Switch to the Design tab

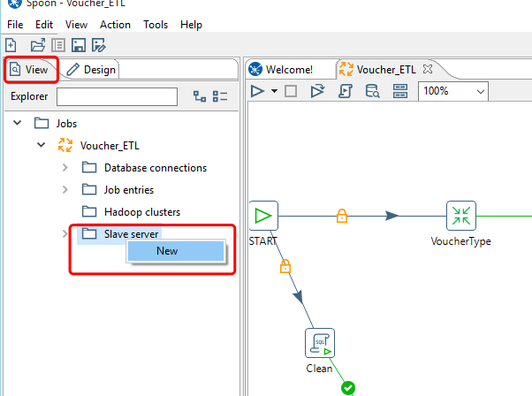point(91,70)
